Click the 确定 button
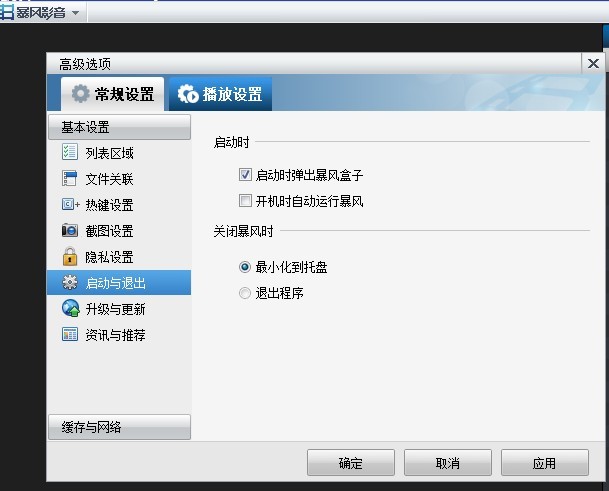The height and width of the screenshot is (491, 609). point(351,463)
